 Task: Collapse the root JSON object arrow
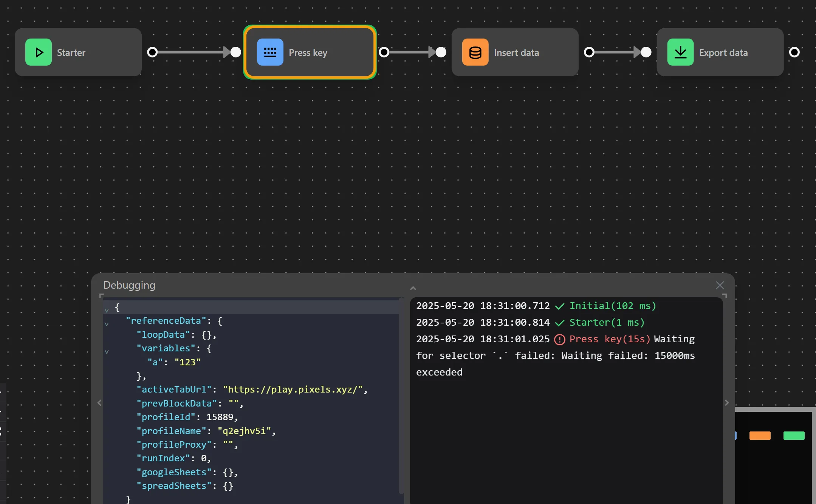point(107,310)
